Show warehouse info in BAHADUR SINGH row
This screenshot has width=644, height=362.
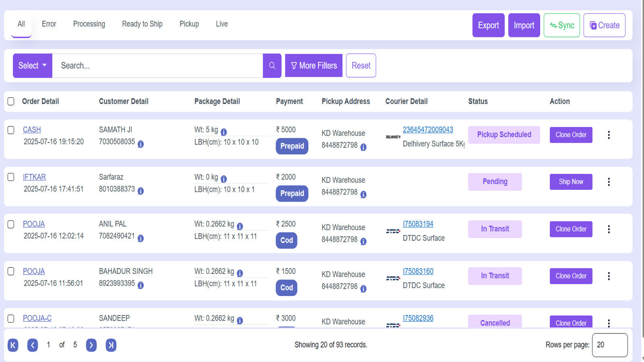point(363,288)
